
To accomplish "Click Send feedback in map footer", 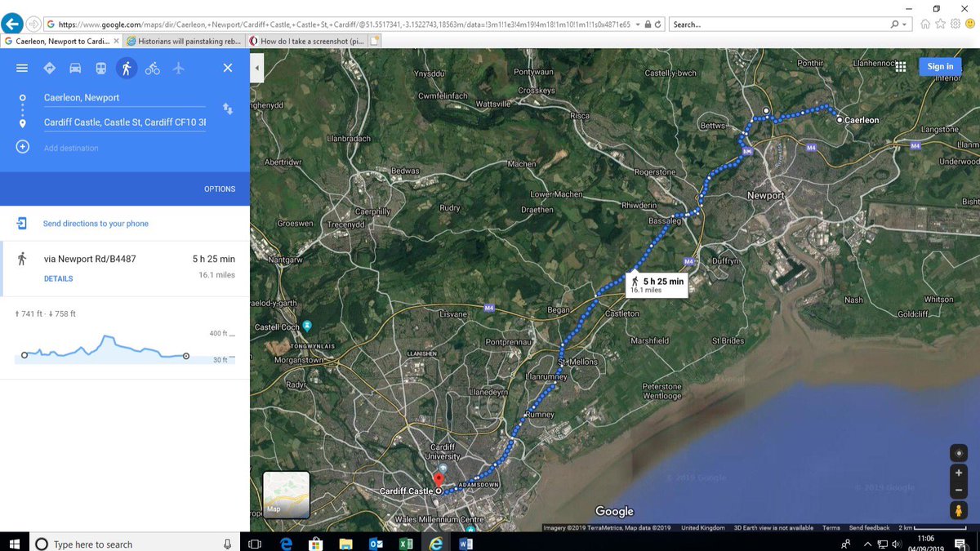I will click(870, 528).
